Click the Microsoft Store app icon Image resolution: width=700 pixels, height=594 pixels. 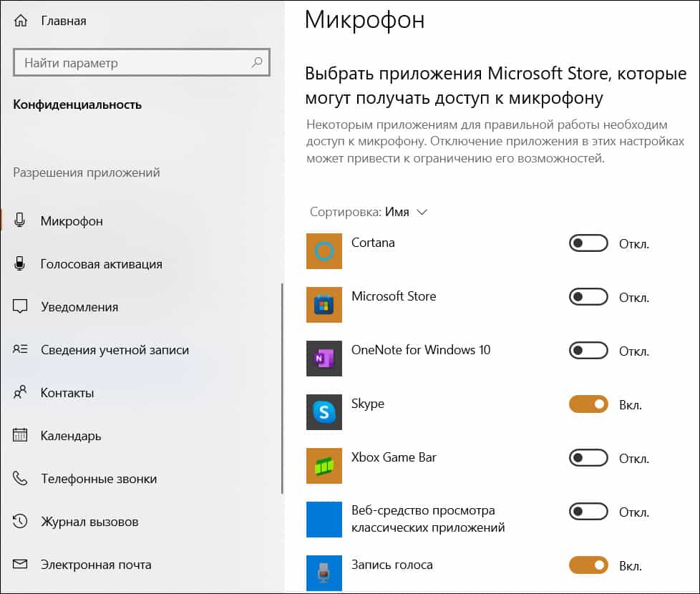(x=324, y=305)
